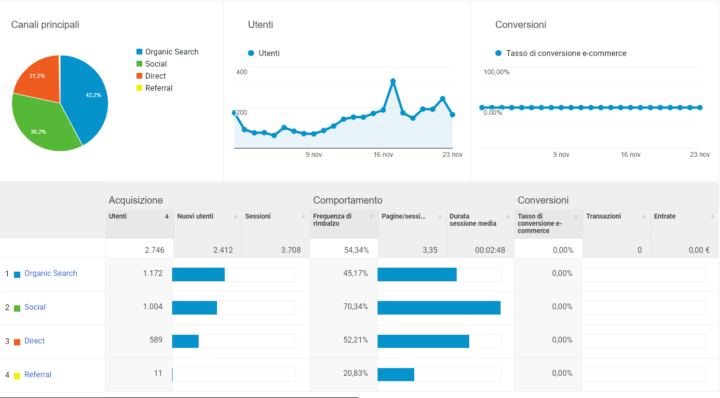Click Direct users value 589

pyautogui.click(x=156, y=340)
